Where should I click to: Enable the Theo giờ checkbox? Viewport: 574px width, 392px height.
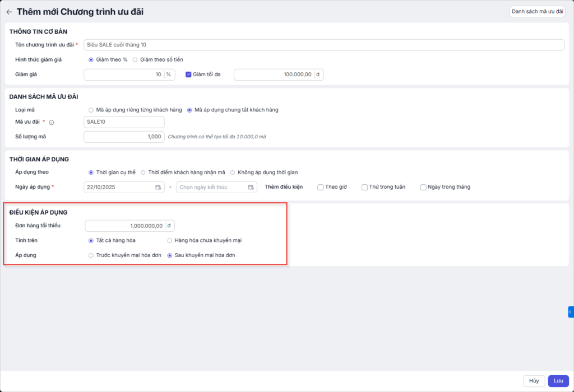[321, 187]
